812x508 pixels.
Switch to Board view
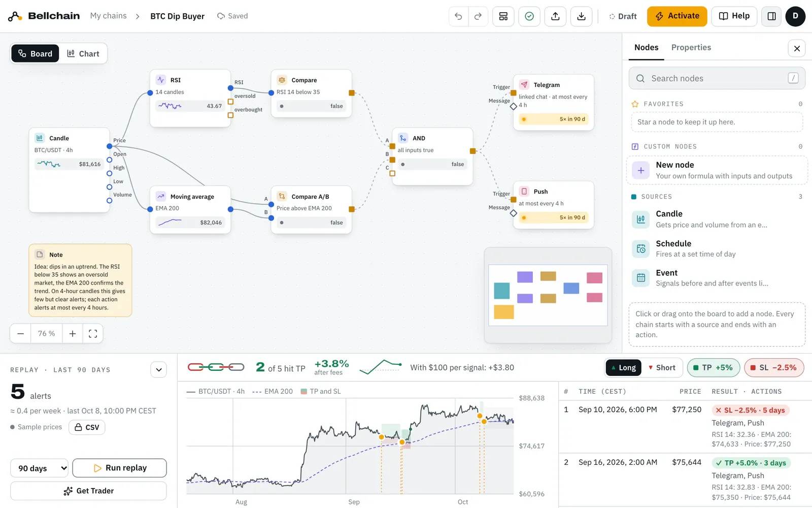[35, 54]
